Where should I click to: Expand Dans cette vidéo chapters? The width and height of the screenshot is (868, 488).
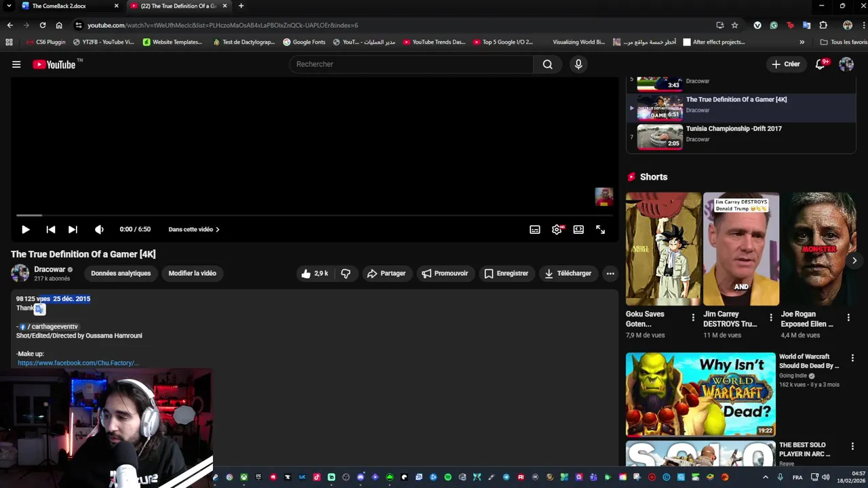[x=194, y=230]
